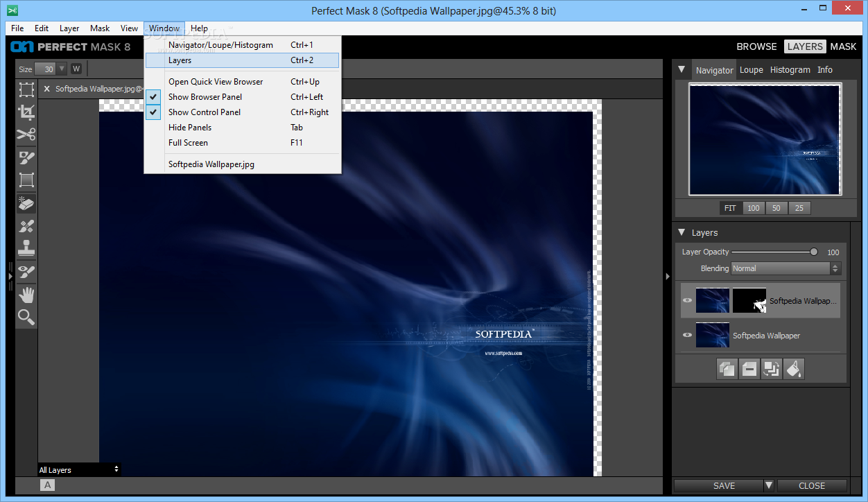868x502 pixels.
Task: Hide the top masked Softpedia Wallpaper layer
Action: pyautogui.click(x=687, y=300)
